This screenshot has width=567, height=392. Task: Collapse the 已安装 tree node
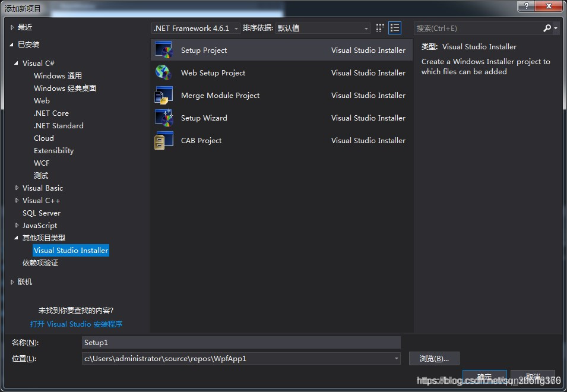point(11,45)
